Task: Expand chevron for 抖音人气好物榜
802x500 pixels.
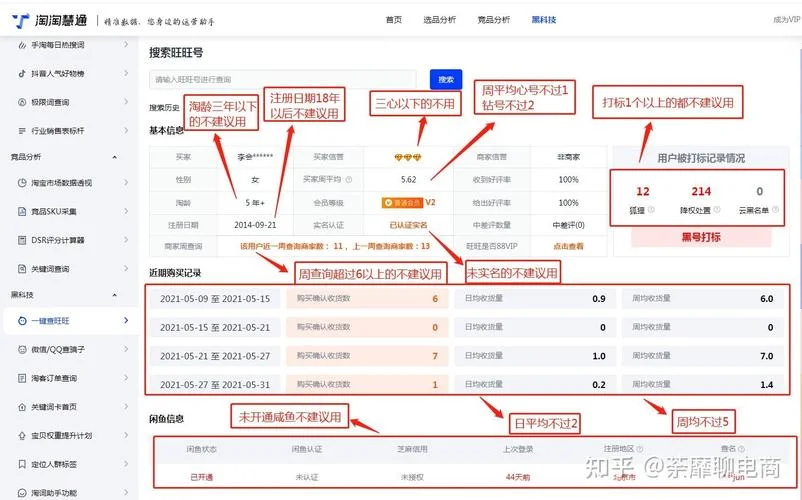Action: coord(126,74)
